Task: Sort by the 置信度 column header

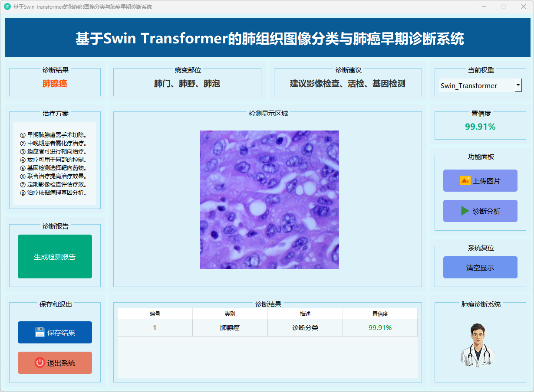Action: (380, 314)
